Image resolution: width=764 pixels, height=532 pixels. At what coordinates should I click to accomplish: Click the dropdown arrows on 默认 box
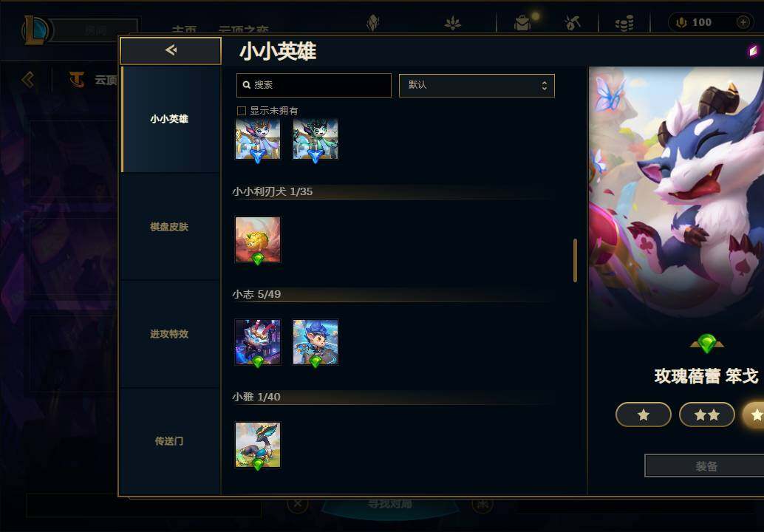545,85
